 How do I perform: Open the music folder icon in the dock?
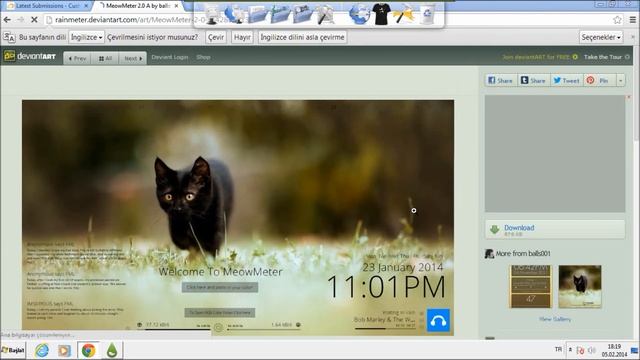(280, 14)
